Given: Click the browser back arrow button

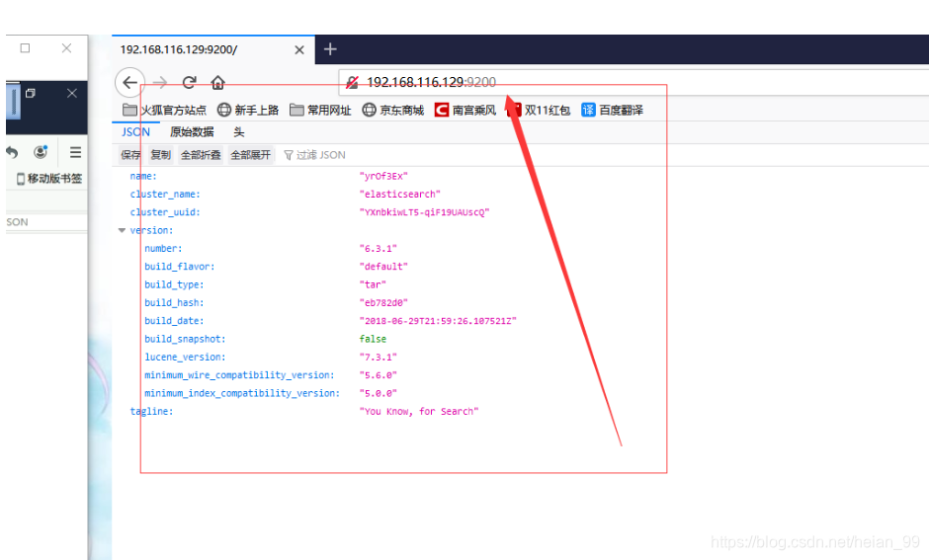Looking at the screenshot, I should (129, 82).
